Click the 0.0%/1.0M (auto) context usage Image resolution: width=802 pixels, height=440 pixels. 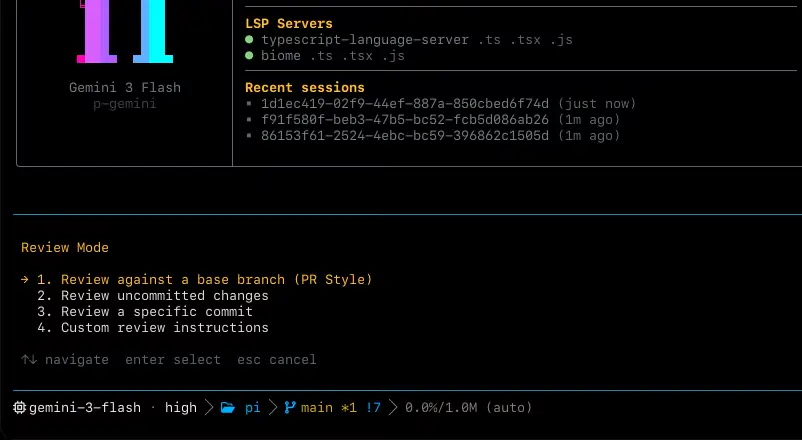coord(469,408)
